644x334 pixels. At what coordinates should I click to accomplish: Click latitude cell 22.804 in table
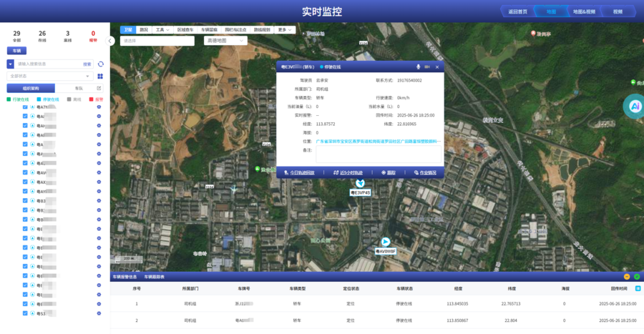(511, 320)
